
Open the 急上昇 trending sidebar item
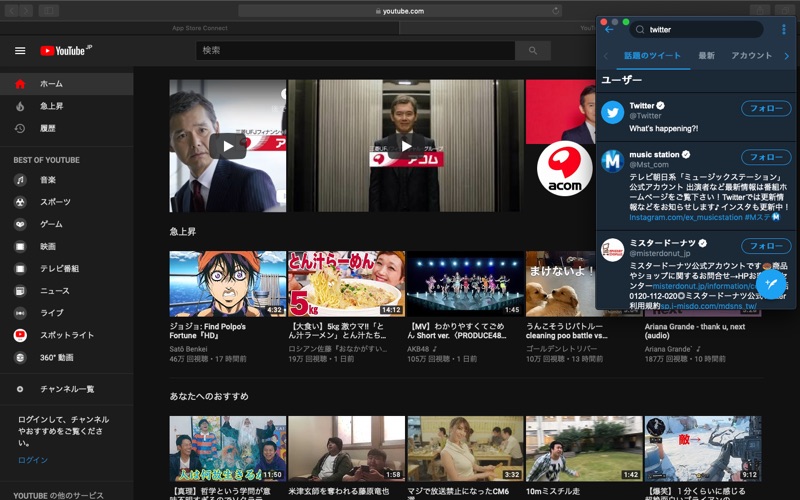click(51, 106)
